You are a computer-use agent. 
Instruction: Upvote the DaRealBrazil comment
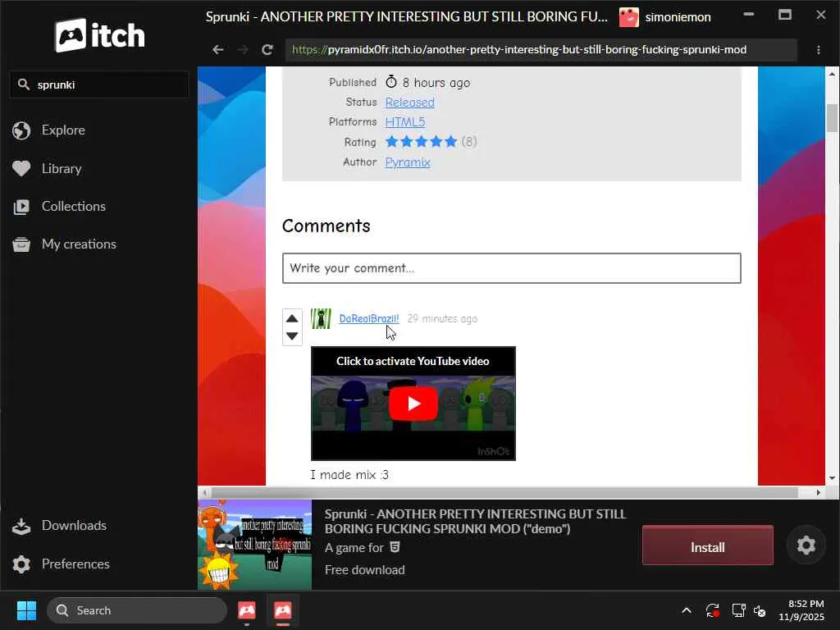coord(292,319)
